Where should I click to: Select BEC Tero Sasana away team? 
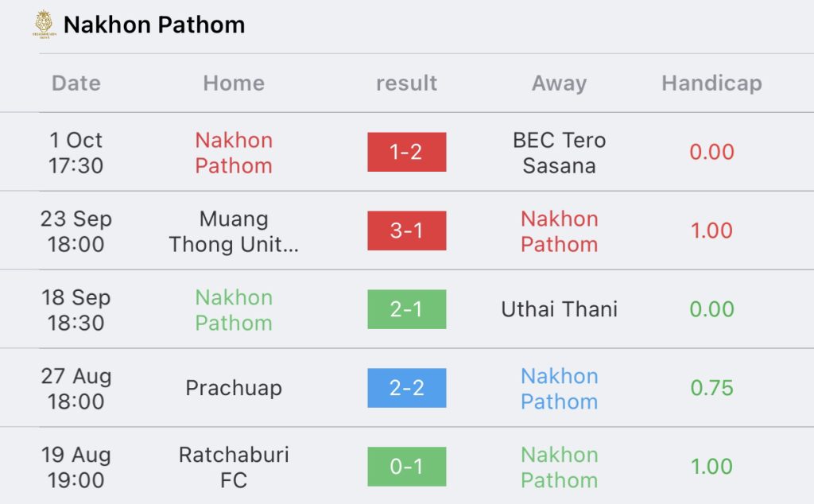coord(559,153)
